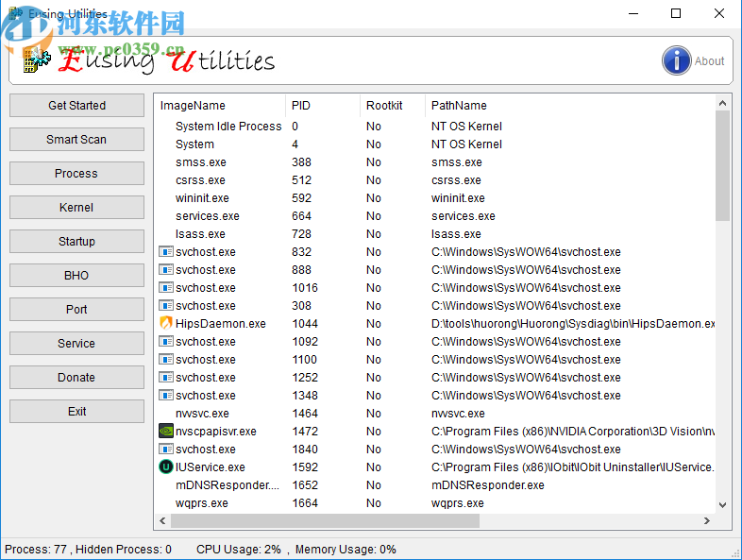Click the HipsDaemon.exe shield icon
This screenshot has width=742, height=560.
point(165,323)
